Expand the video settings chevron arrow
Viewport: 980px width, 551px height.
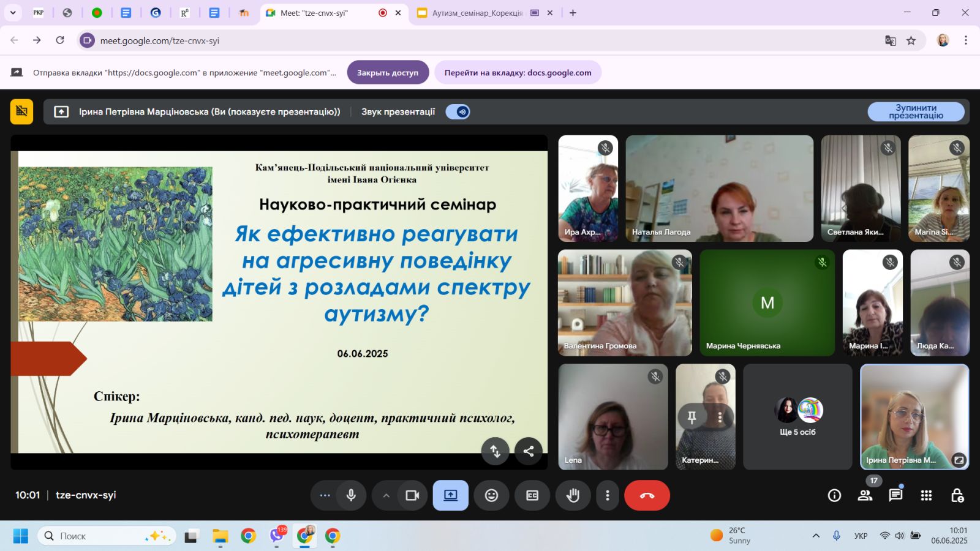(x=386, y=495)
